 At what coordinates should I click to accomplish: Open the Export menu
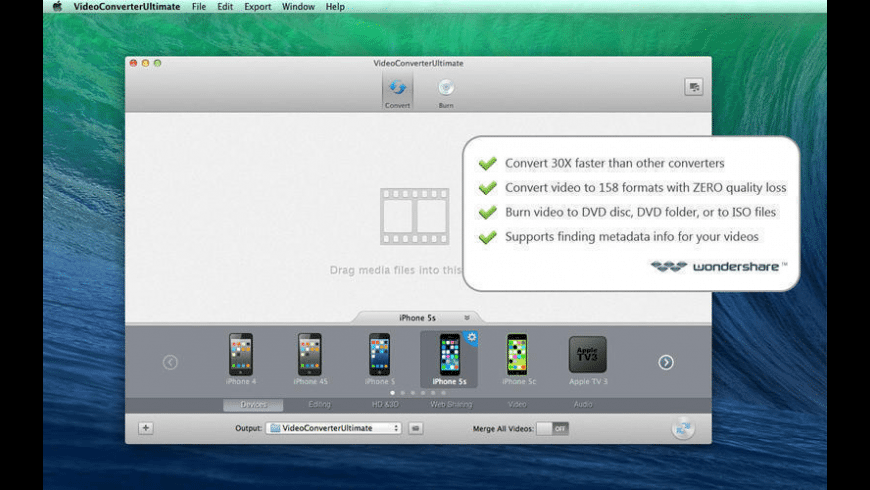click(257, 7)
